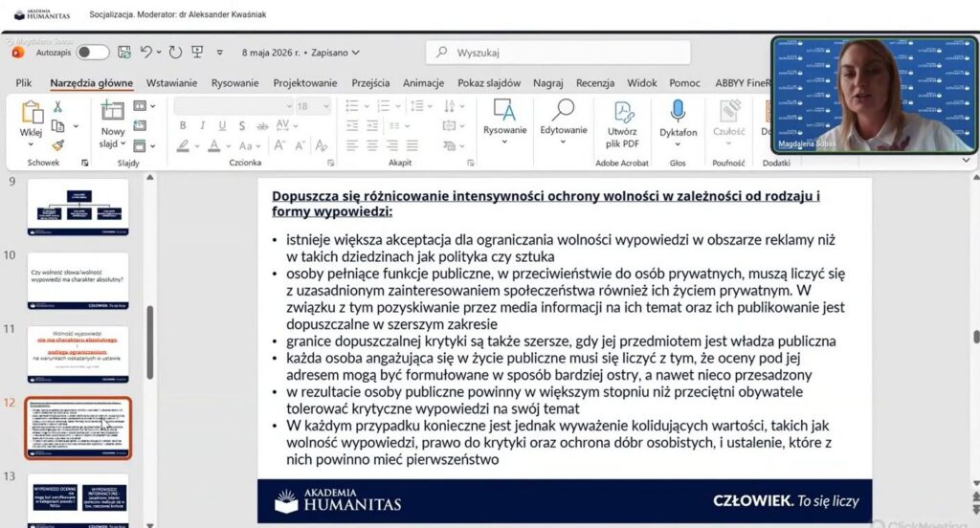Open the Edytowanie search button
The width and height of the screenshot is (980, 528).
click(563, 121)
